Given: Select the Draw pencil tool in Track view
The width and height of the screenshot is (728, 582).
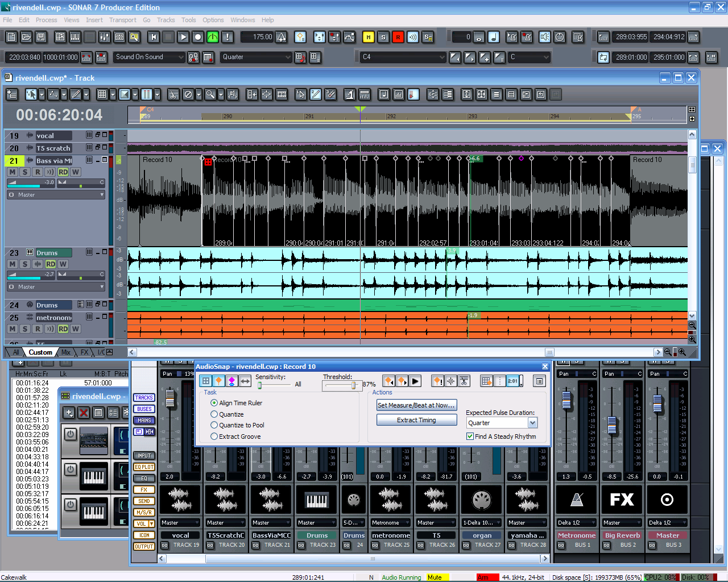Looking at the screenshot, I should pos(75,94).
